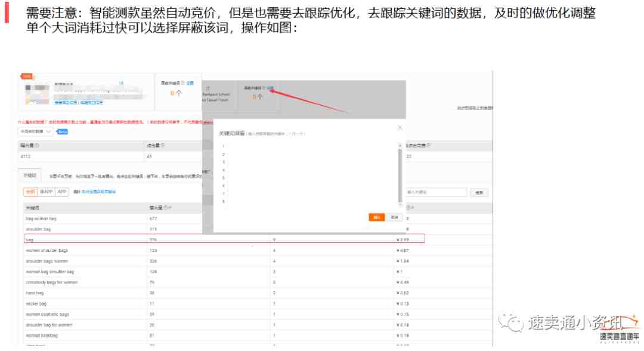The height and width of the screenshot is (351, 644).
Task: Click the orange confirm button in dialog
Action: click(x=376, y=217)
